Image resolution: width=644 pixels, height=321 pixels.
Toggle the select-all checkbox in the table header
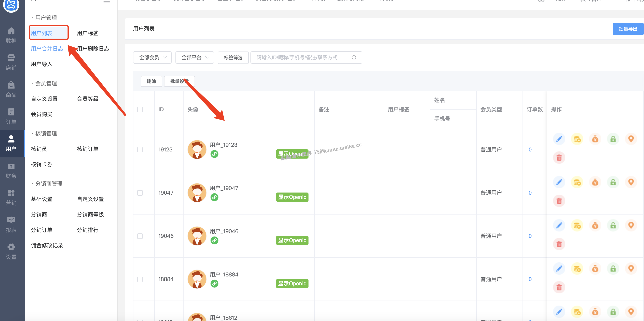140,110
